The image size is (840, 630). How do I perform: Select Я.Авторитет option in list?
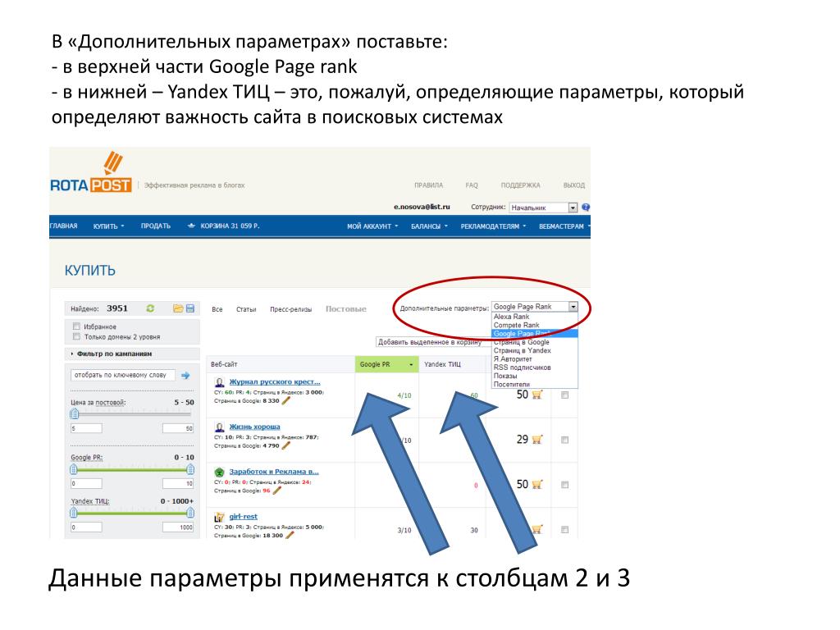tap(535, 359)
